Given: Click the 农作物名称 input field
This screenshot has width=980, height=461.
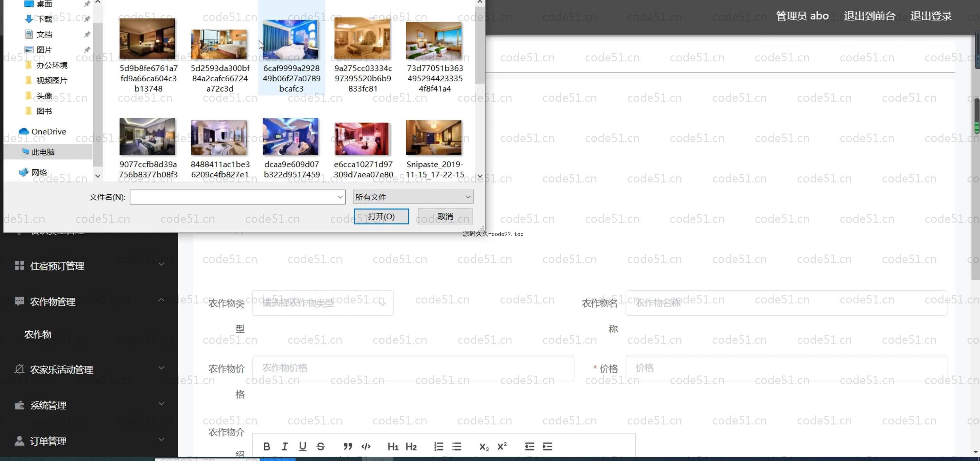Looking at the screenshot, I should tap(786, 303).
